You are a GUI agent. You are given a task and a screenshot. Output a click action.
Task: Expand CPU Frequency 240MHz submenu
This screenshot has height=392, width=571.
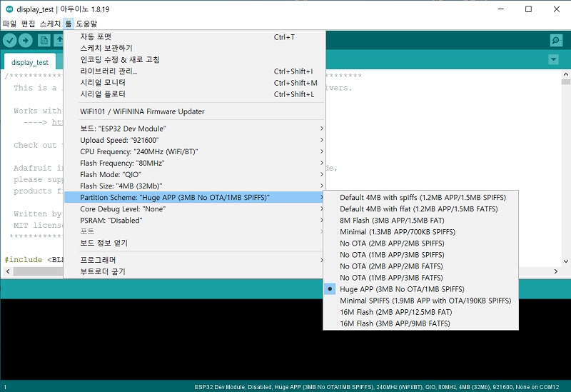point(194,151)
